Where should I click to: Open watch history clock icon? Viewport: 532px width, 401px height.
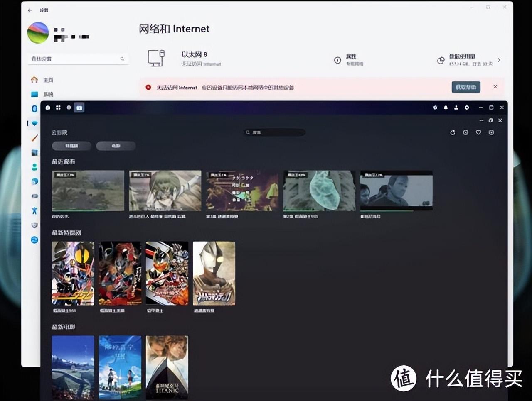(465, 132)
